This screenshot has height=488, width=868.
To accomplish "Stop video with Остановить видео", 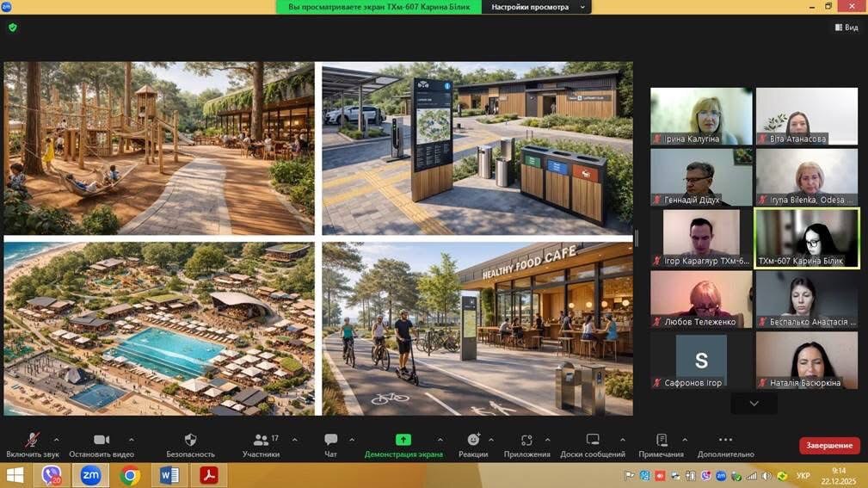I will point(102,441).
